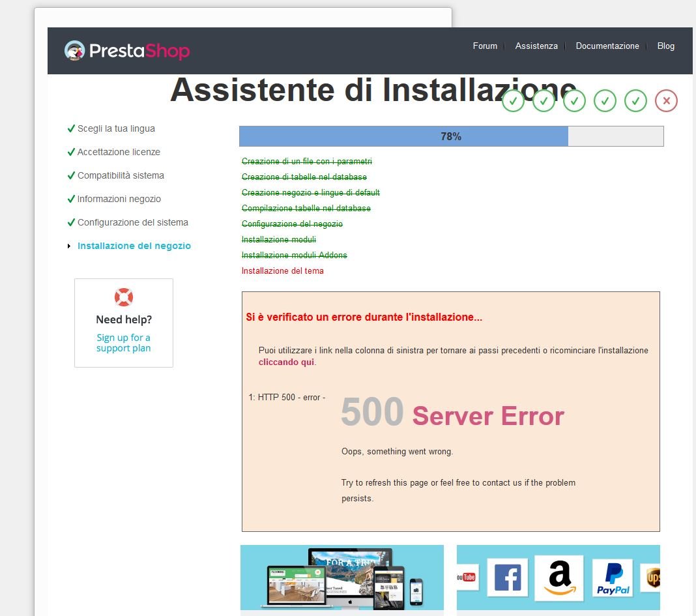Screen dimensions: 696x616
Task: Click the YouTube icon in partners banner
Action: point(467,578)
